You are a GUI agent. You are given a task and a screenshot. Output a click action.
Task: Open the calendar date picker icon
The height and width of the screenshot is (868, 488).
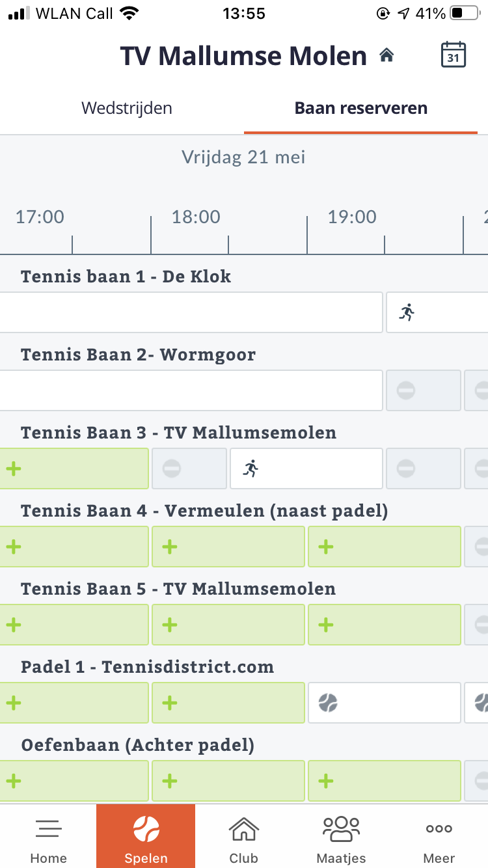click(454, 55)
